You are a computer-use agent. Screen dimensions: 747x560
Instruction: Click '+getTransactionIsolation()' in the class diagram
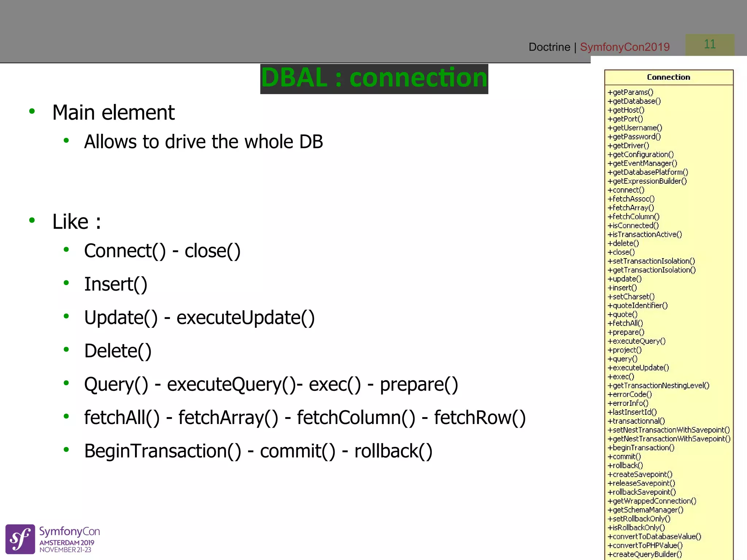click(652, 270)
